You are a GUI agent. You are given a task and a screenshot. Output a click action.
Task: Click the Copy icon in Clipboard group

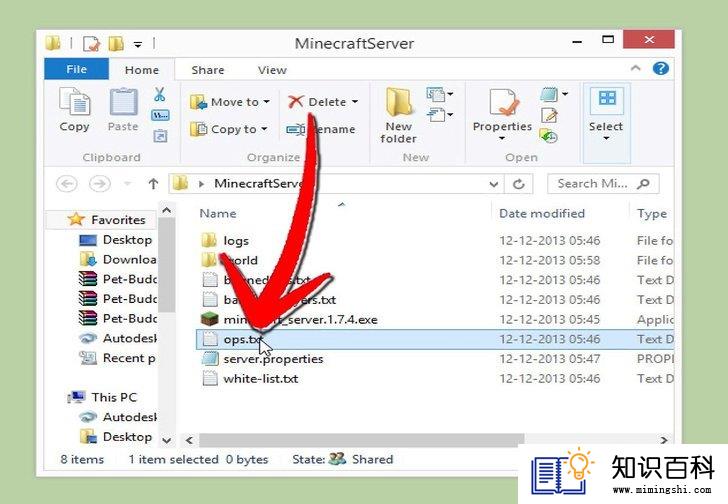[74, 102]
